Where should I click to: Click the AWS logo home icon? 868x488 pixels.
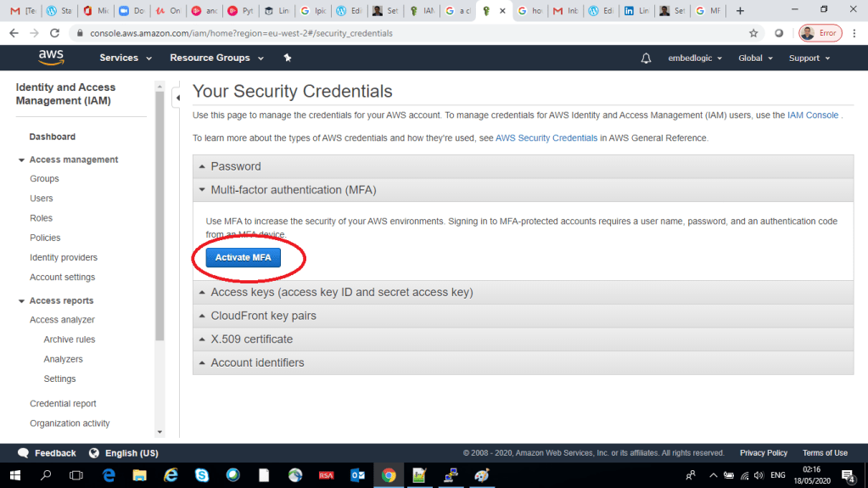click(51, 58)
